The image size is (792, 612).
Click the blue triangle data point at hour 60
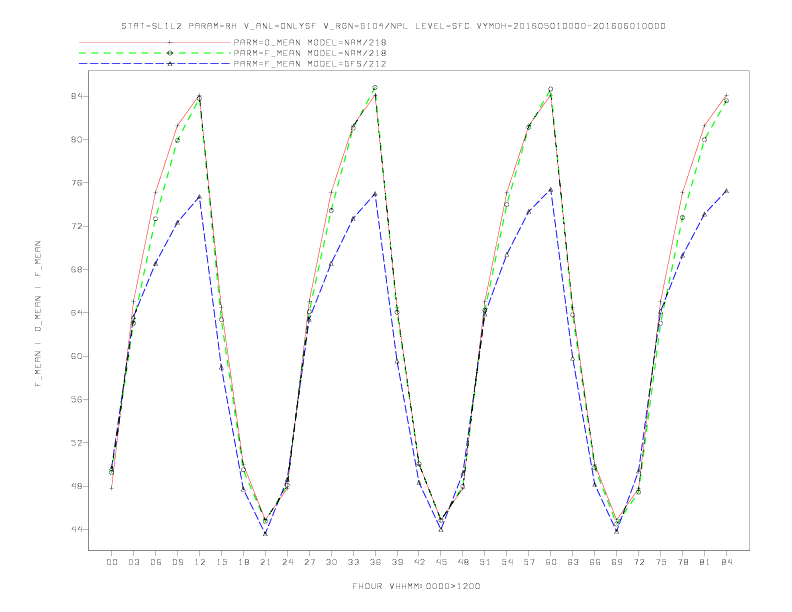click(551, 190)
